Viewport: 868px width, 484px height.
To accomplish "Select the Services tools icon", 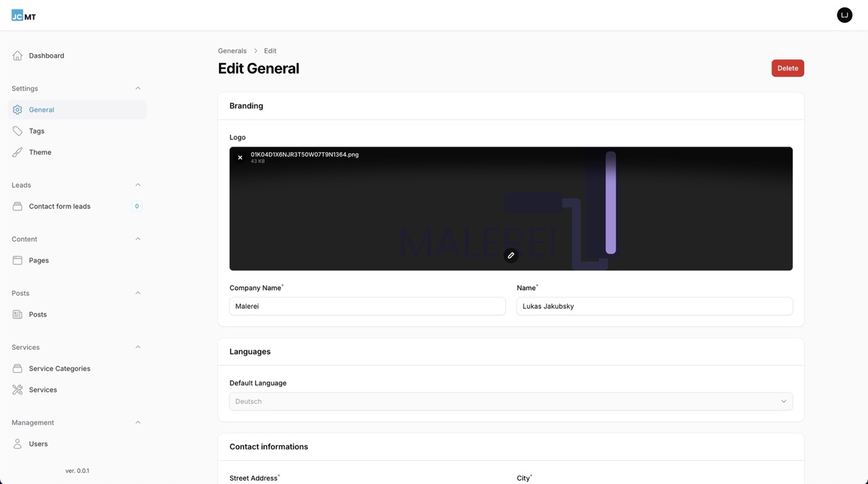I will point(17,389).
